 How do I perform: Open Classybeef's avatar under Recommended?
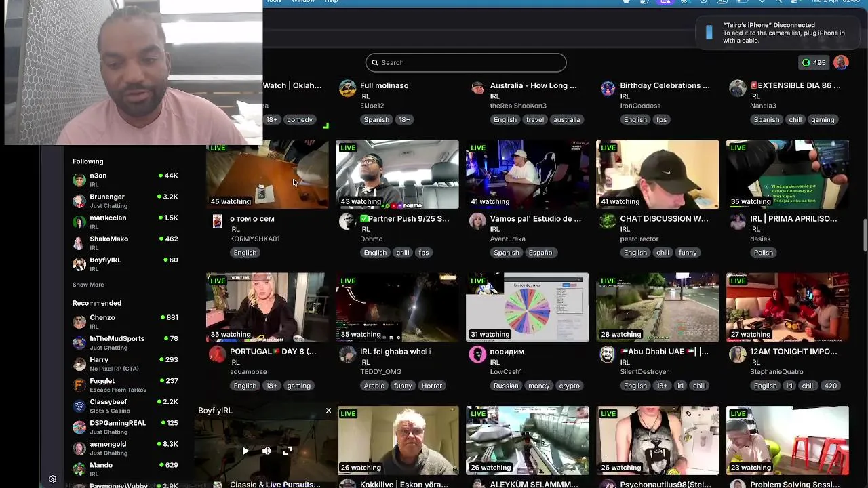click(x=79, y=405)
